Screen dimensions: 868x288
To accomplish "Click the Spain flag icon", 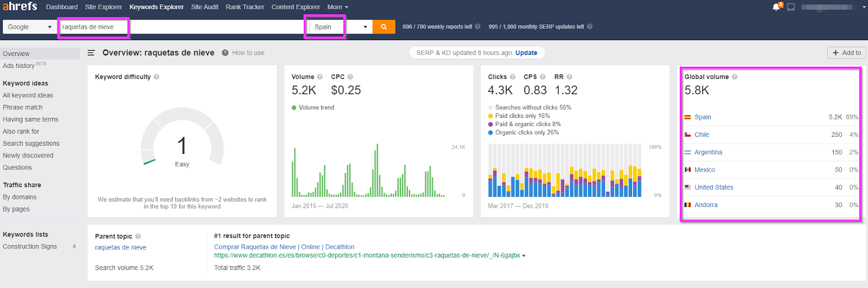I will coord(687,117).
